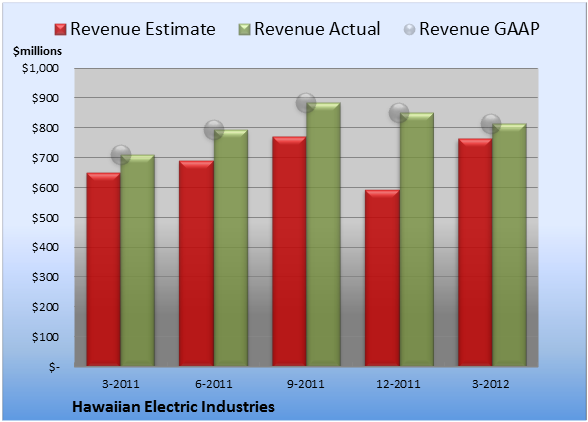Click the GAAP sphere marker above 3-2012
Viewport: 588px width, 422px height.
click(x=491, y=123)
